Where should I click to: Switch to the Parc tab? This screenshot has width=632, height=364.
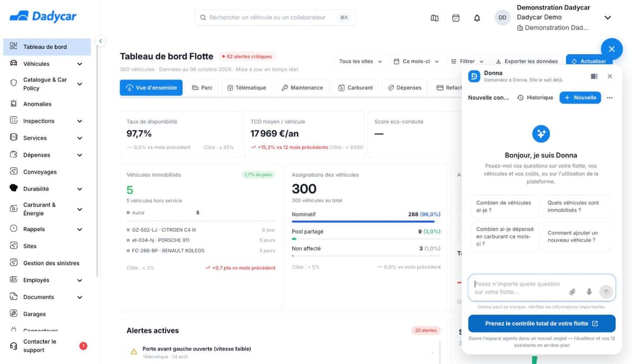click(202, 88)
